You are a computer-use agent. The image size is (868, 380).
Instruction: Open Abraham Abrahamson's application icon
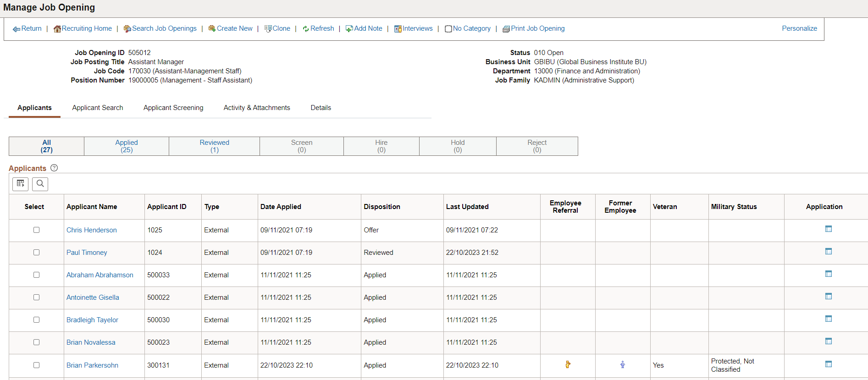pos(829,274)
